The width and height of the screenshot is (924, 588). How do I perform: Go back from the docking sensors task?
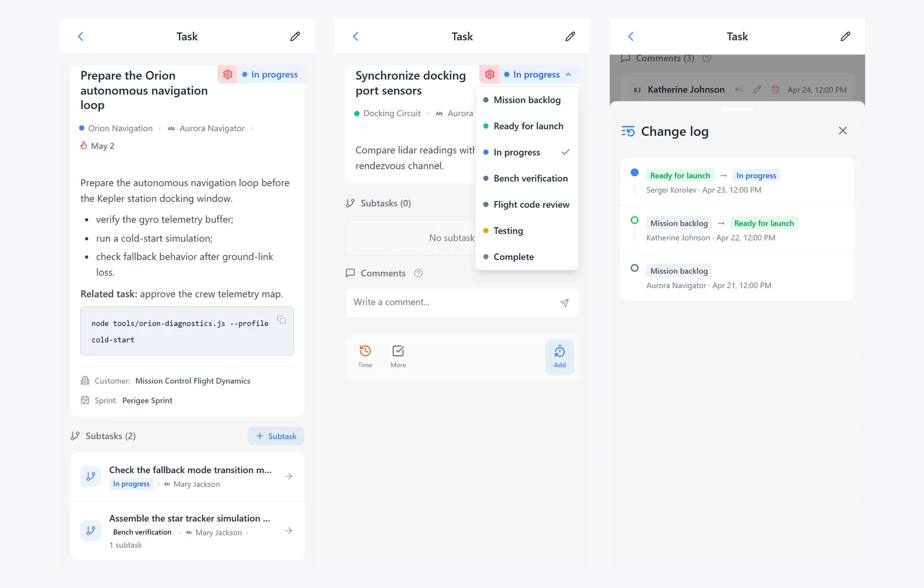click(x=356, y=37)
